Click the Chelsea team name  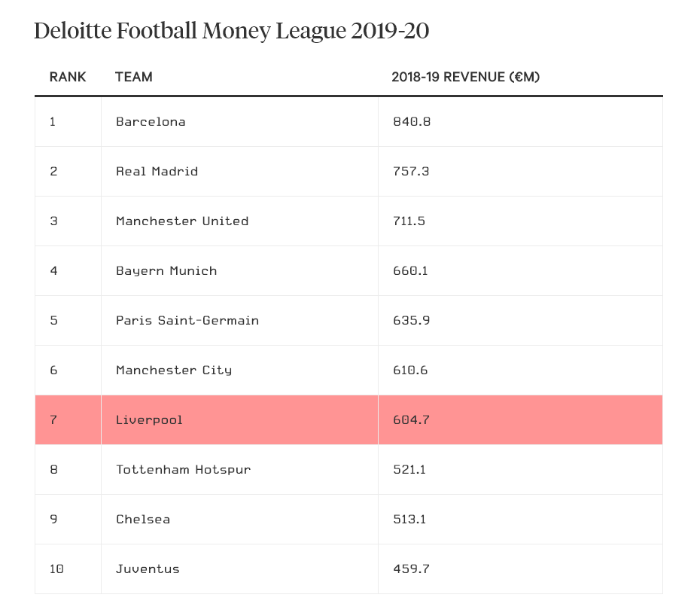(x=143, y=520)
